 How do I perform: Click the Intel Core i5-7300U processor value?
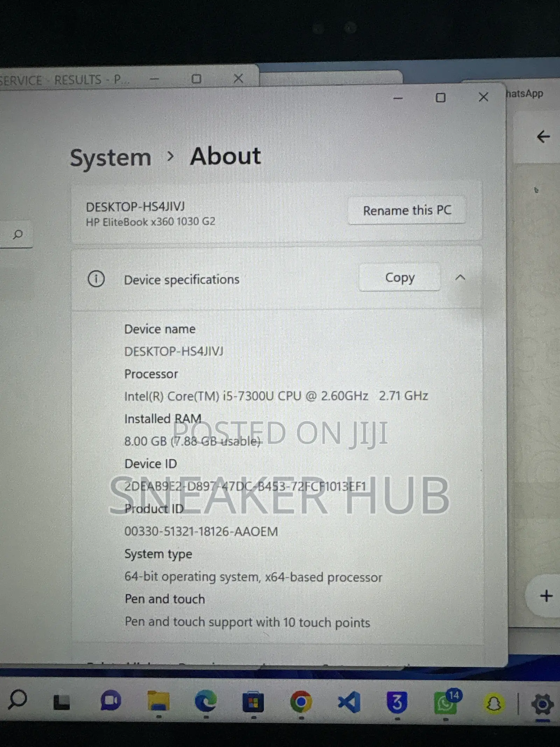click(x=276, y=396)
